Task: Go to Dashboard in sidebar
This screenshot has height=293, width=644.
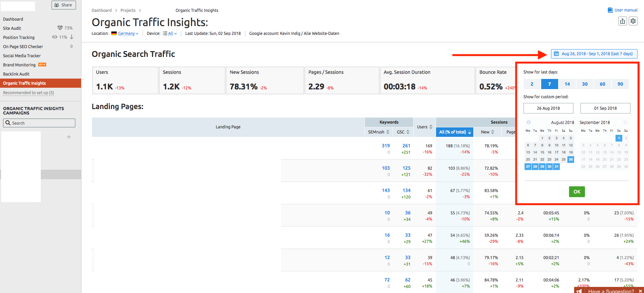Action: [x=13, y=19]
